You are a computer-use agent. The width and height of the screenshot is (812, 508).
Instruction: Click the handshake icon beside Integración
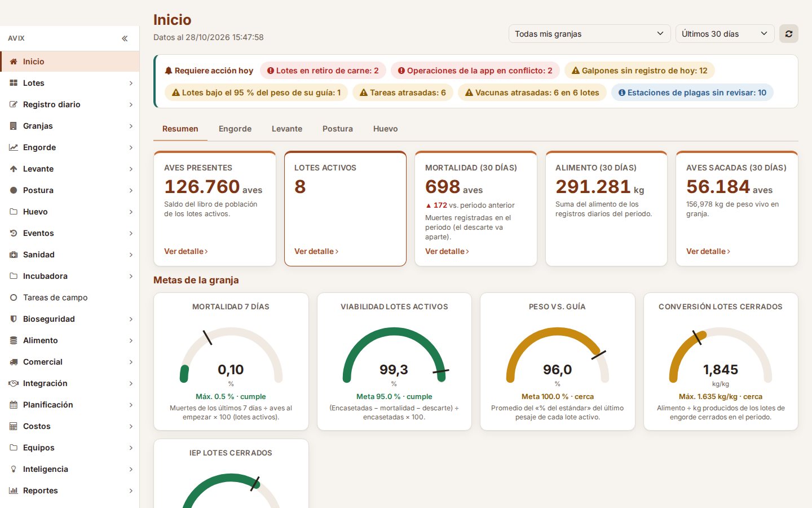tap(14, 383)
